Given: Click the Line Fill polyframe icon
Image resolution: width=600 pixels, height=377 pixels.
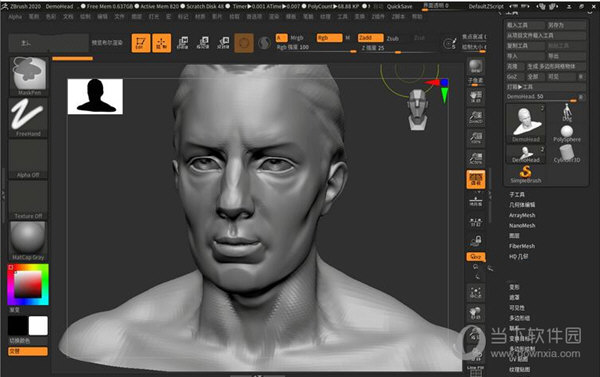Looking at the screenshot, I should (476, 370).
